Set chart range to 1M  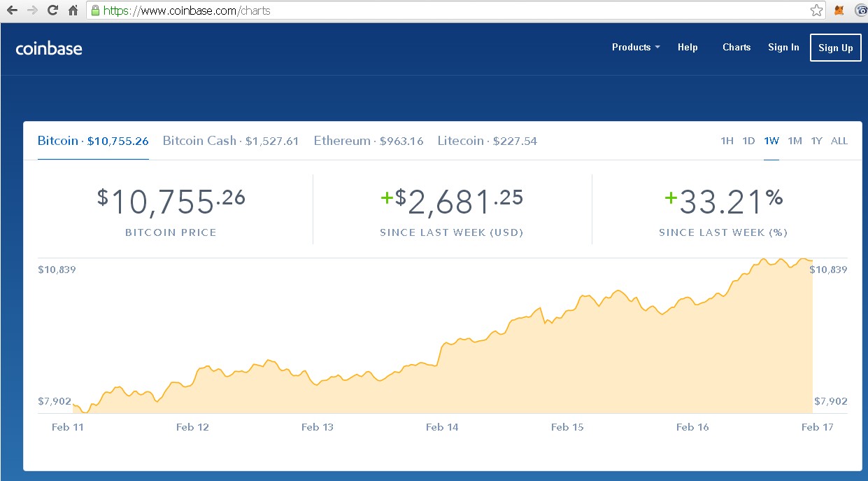[x=795, y=141]
